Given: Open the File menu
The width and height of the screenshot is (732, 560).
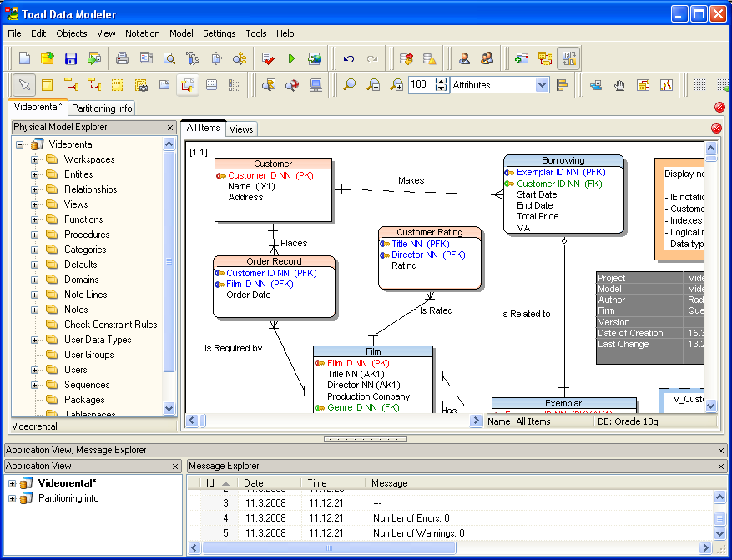Looking at the screenshot, I should pos(14,33).
